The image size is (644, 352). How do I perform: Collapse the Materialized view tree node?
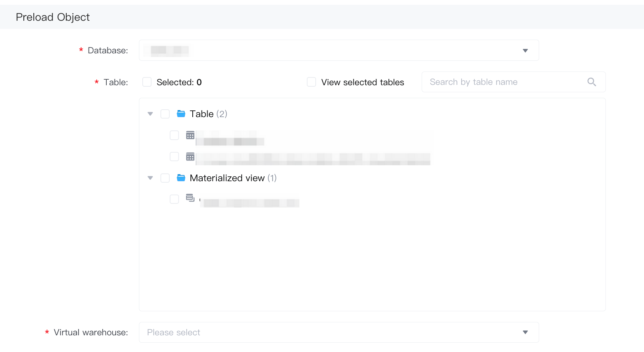[150, 178]
